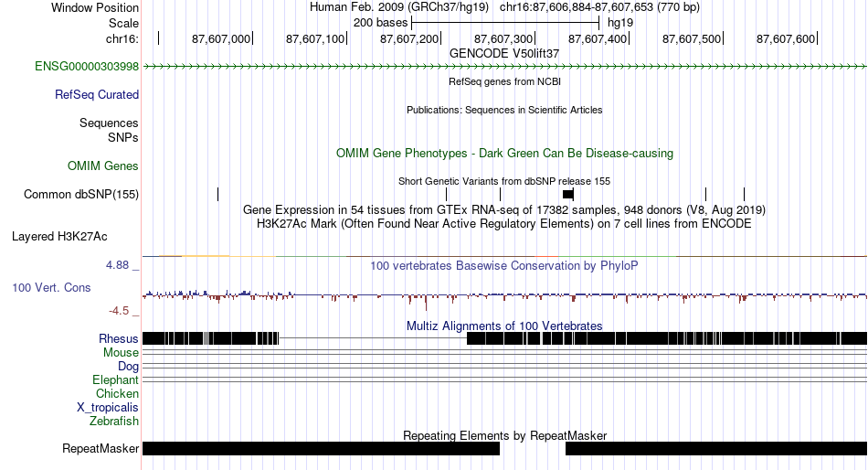Viewport: 868px width, 470px height.
Task: Click the Scale label
Action: [124, 23]
